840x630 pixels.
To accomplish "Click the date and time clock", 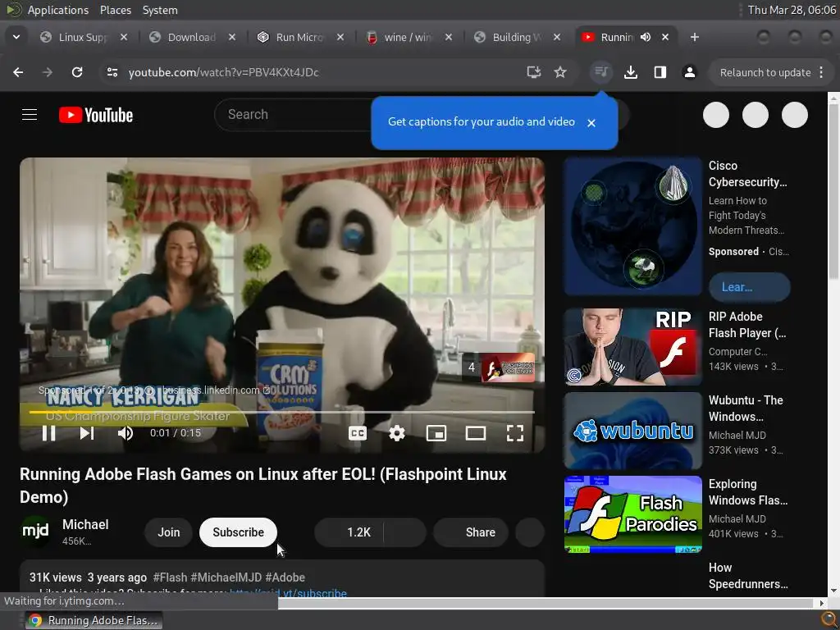I will click(x=792, y=10).
